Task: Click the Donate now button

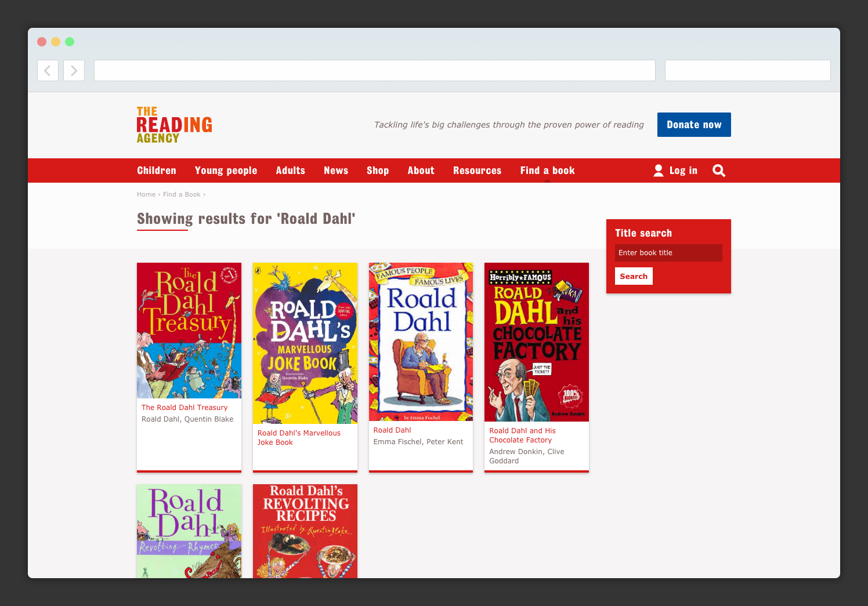Action: pos(694,125)
